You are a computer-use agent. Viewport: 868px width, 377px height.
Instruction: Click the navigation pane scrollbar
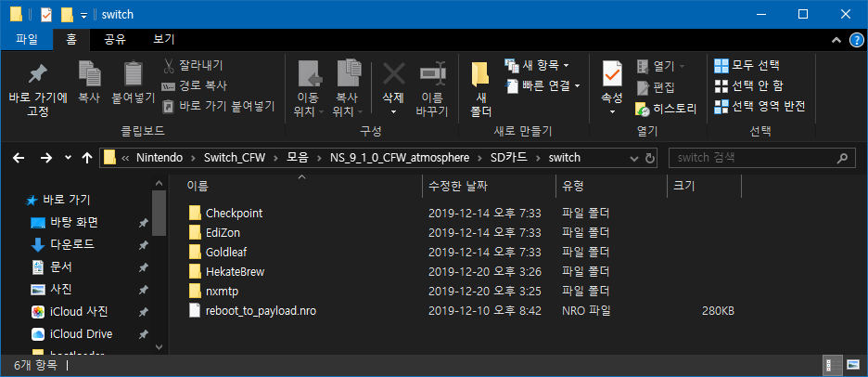[x=159, y=213]
